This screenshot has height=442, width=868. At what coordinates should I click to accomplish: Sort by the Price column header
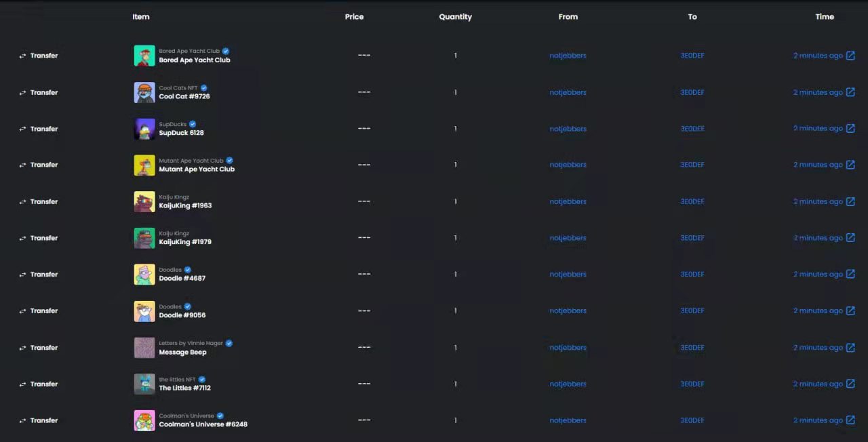(x=354, y=17)
